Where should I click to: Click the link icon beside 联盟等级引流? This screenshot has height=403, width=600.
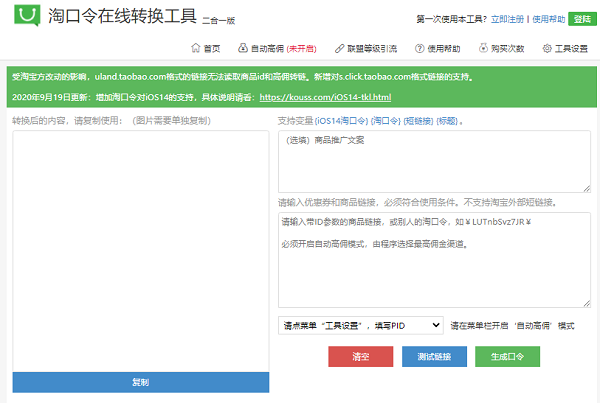pyautogui.click(x=339, y=48)
